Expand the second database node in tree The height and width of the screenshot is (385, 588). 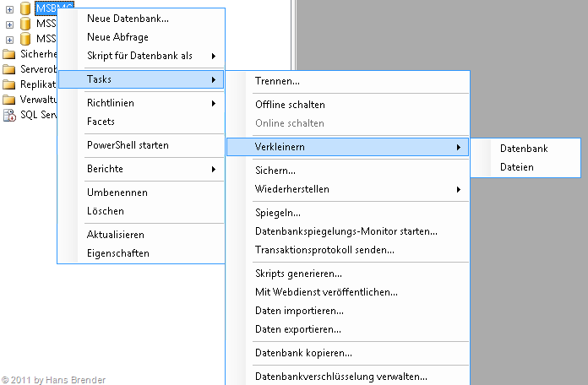pyautogui.click(x=9, y=24)
